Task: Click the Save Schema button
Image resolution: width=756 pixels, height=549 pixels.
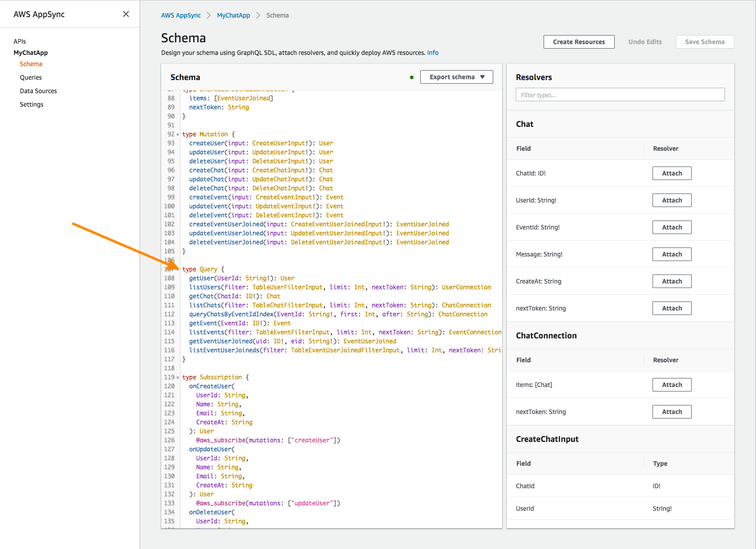Action: pos(705,42)
